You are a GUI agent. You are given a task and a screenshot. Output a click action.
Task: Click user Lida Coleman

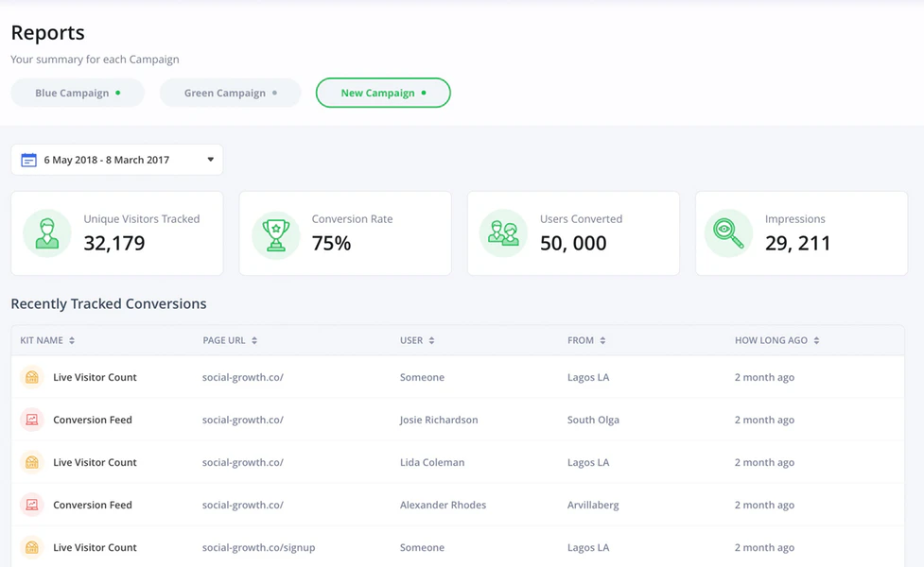pos(432,462)
